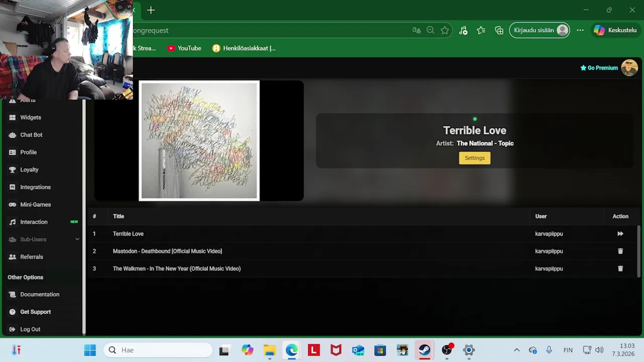
Task: Click the Widgets grid icon
Action: 13,117
